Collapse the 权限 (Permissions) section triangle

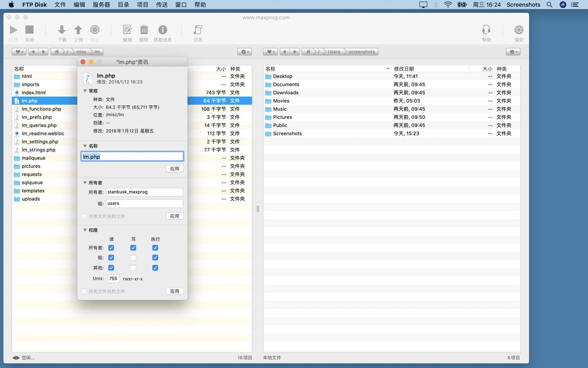coord(85,230)
